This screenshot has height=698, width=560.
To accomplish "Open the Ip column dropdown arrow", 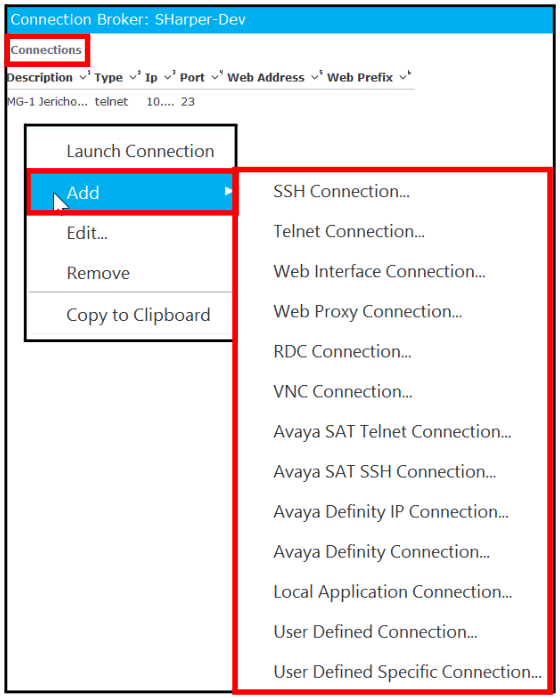I will tap(168, 77).
